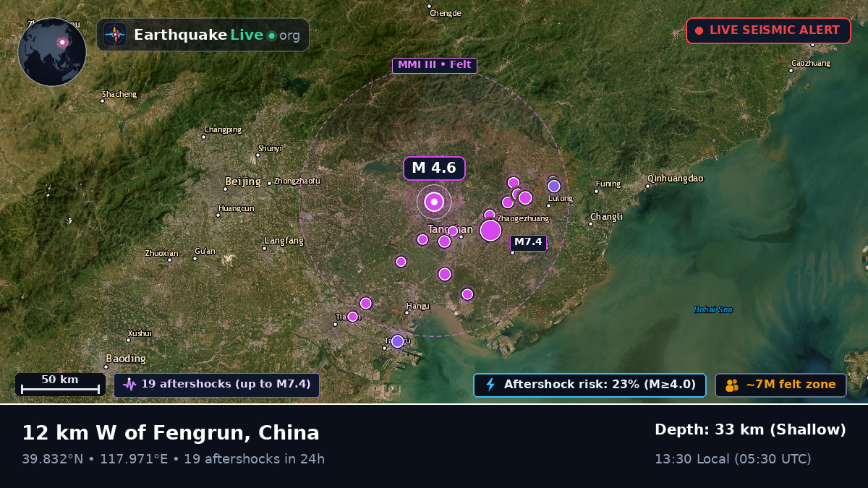The image size is (868, 488).
Task: Click the people icon in felt zone badge
Action: click(x=732, y=385)
